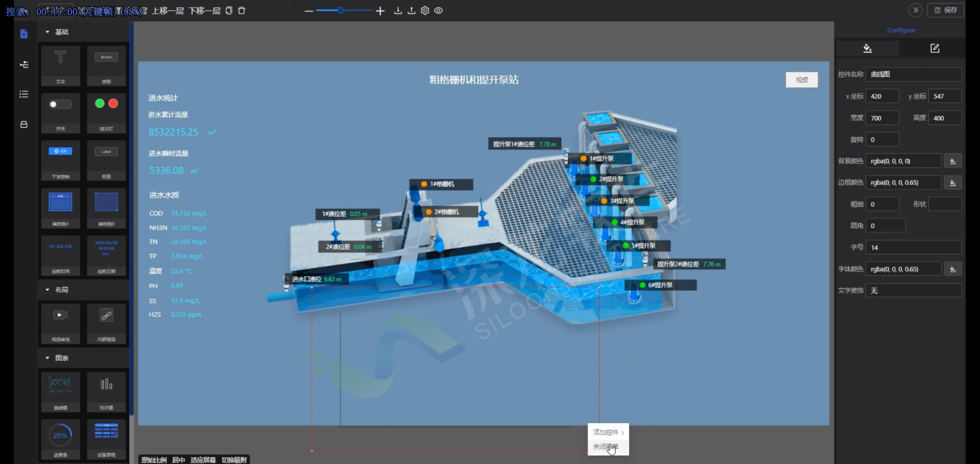
Task: Select the 视频串流 video stream widget
Action: click(x=60, y=322)
